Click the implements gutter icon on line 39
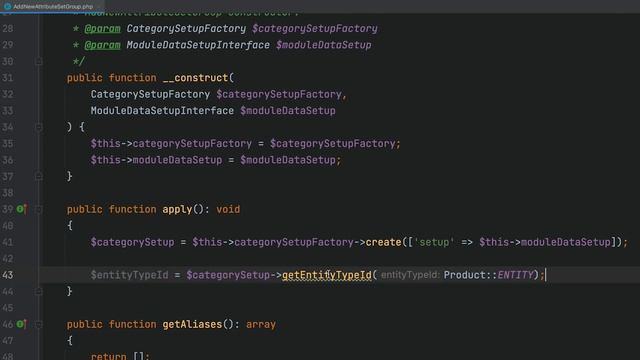Viewport: 640px width, 360px height. coord(21,209)
